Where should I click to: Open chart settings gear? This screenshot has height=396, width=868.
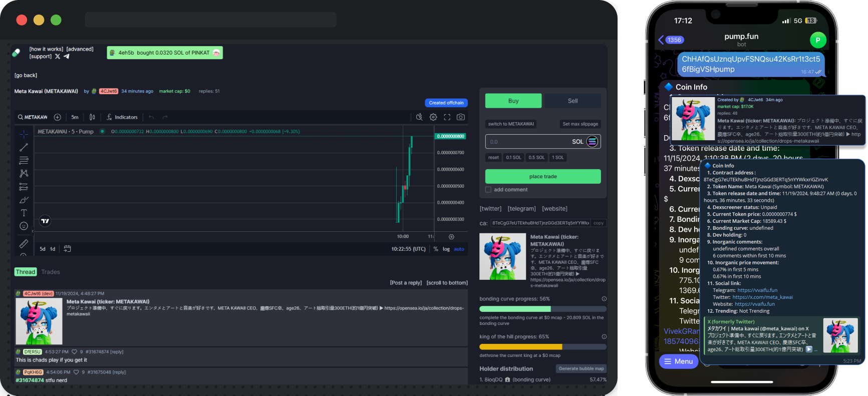pyautogui.click(x=433, y=117)
